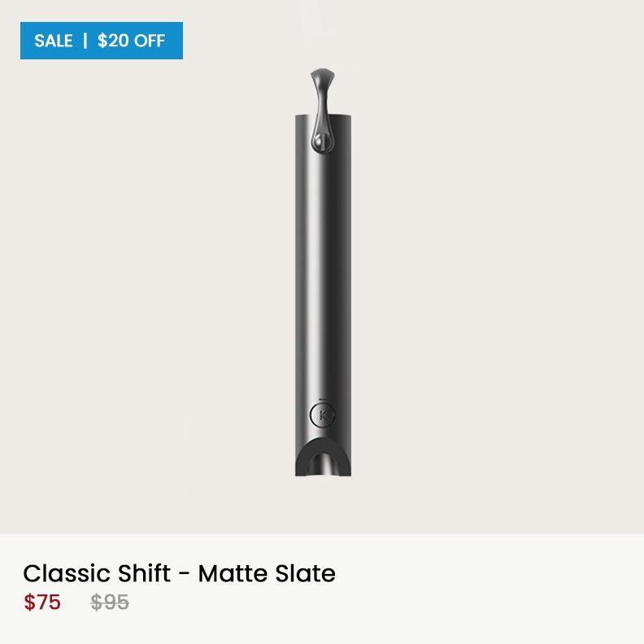Click the vertical divider in the sale badge
This screenshot has height=644, width=644.
click(85, 41)
